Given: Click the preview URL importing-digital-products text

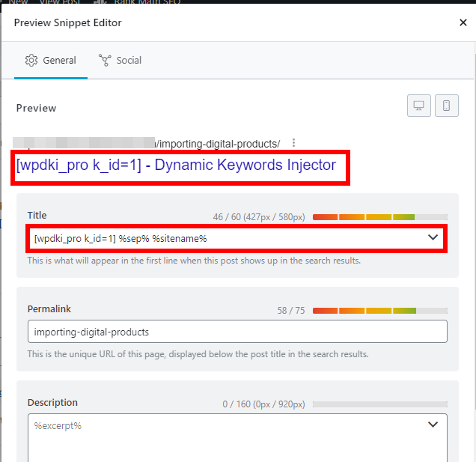Looking at the screenshot, I should (217, 144).
